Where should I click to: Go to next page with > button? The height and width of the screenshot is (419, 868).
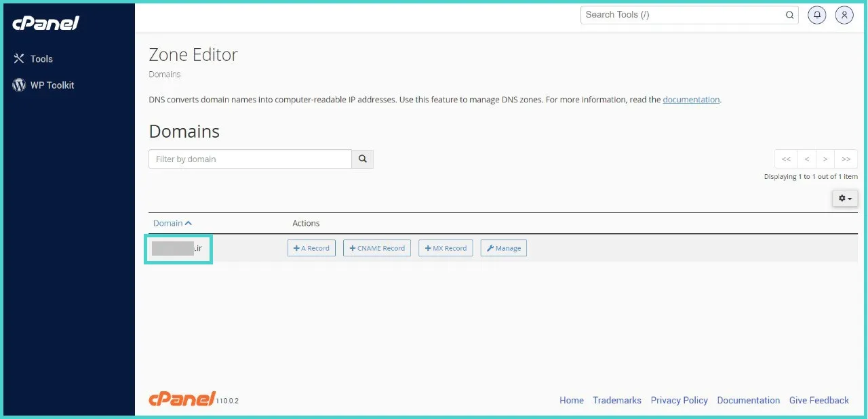pyautogui.click(x=825, y=159)
